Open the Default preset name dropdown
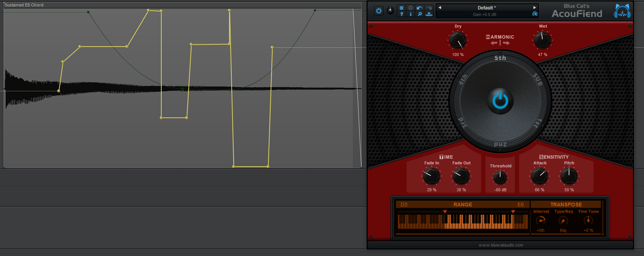The height and width of the screenshot is (256, 644). pyautogui.click(x=487, y=8)
